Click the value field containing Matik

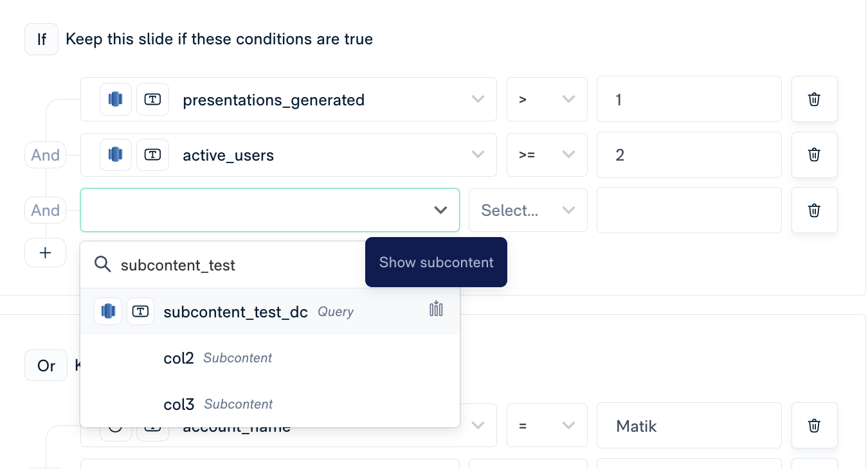point(688,425)
